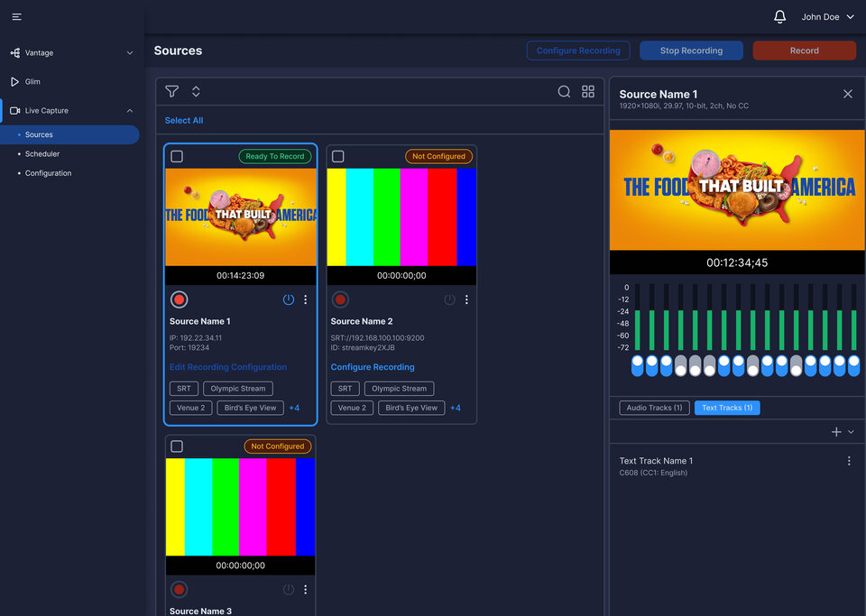Click power icon on Source Name 1
The height and width of the screenshot is (616, 866).
(289, 299)
